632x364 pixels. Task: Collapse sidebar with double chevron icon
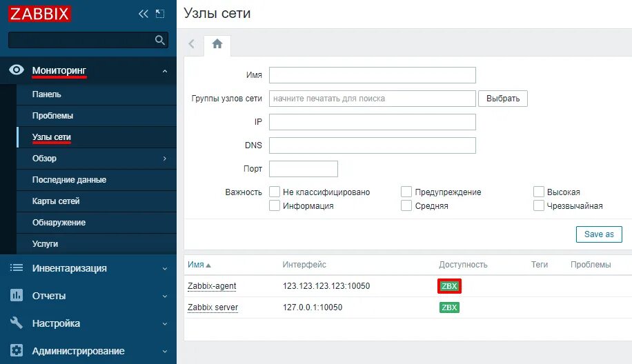(143, 14)
